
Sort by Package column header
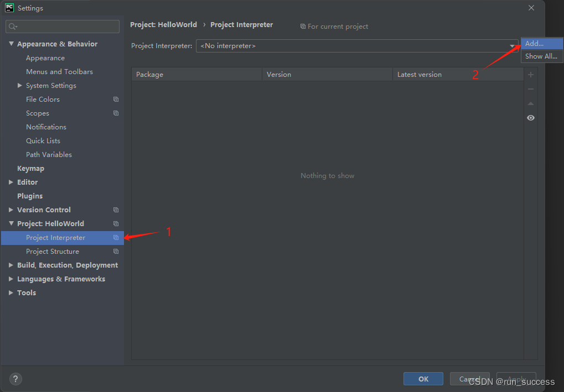tap(196, 75)
